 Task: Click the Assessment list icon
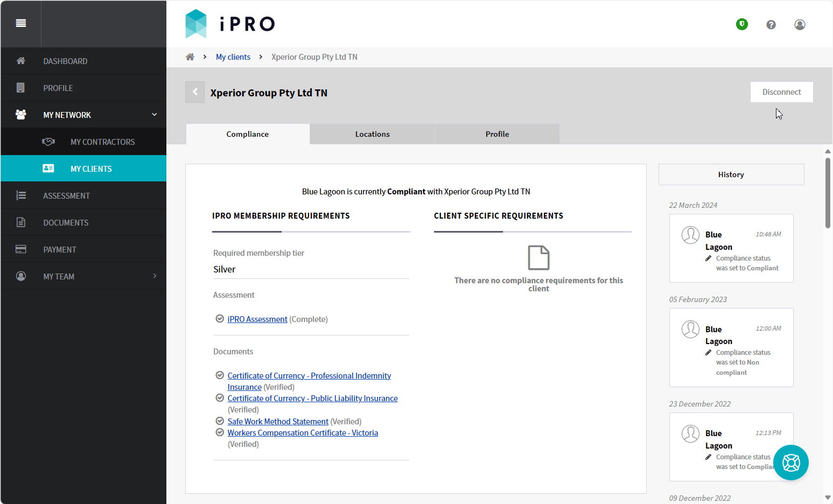tap(21, 195)
